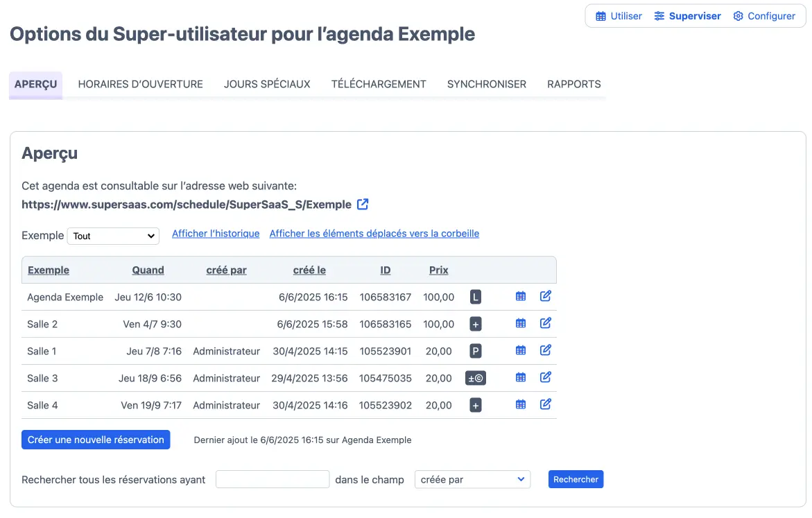Show items moved to the corbeille
Viewport: 812px width, 518px height.
point(374,234)
